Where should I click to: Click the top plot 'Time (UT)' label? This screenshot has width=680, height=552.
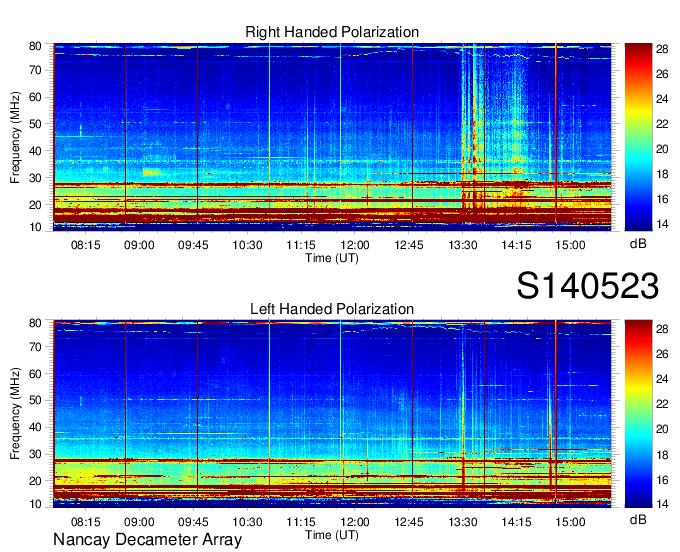332,258
